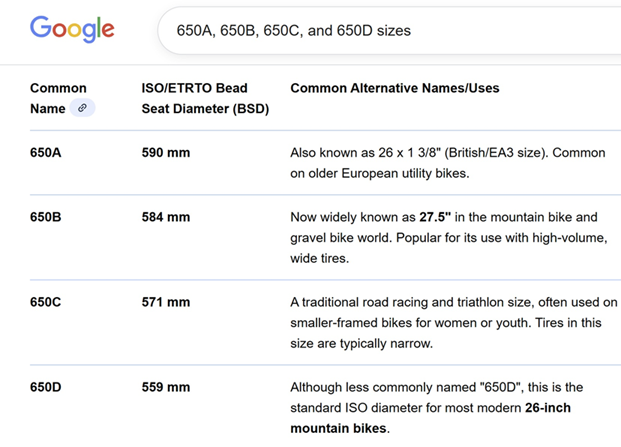Select the 650D row label
621x447 pixels.
pyautogui.click(x=49, y=387)
